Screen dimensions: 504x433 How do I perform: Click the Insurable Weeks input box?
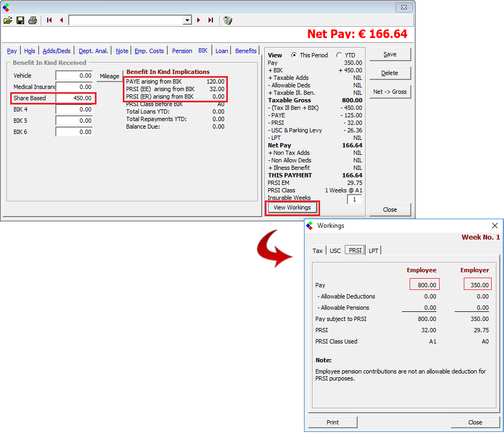354,199
